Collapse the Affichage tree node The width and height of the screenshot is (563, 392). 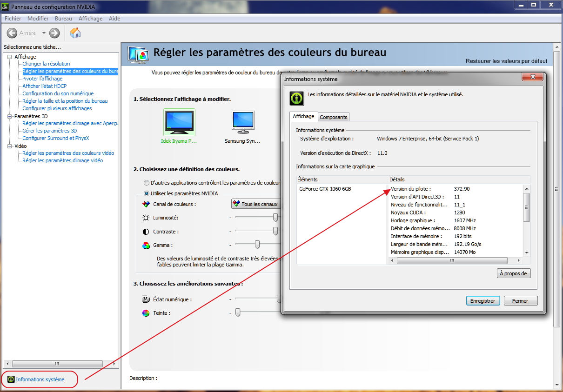pos(10,57)
